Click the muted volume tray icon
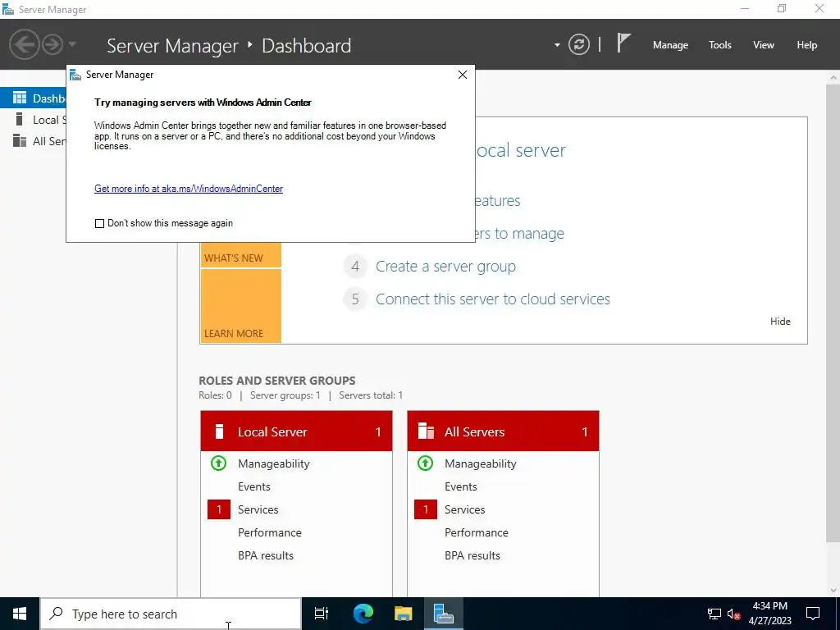The image size is (840, 630). click(733, 614)
